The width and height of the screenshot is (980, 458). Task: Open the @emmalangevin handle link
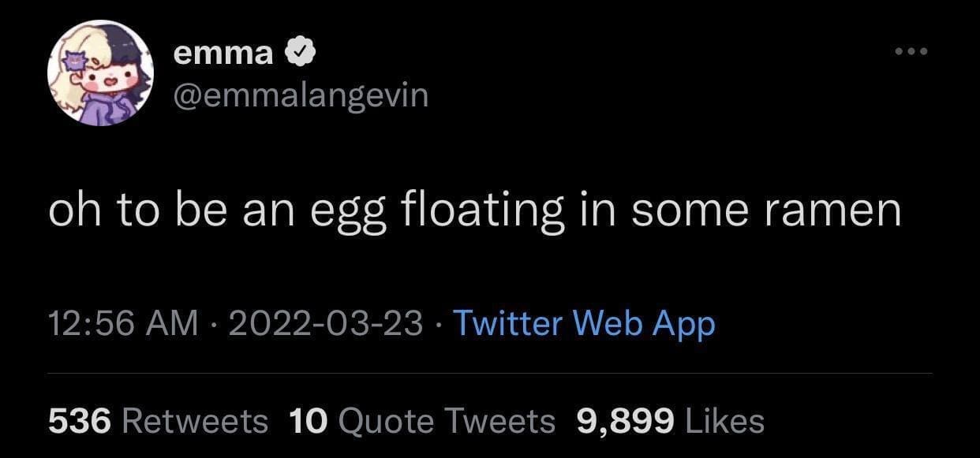pos(301,95)
